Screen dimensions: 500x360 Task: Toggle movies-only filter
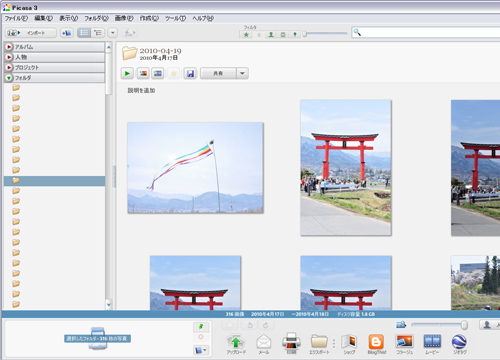(x=283, y=34)
